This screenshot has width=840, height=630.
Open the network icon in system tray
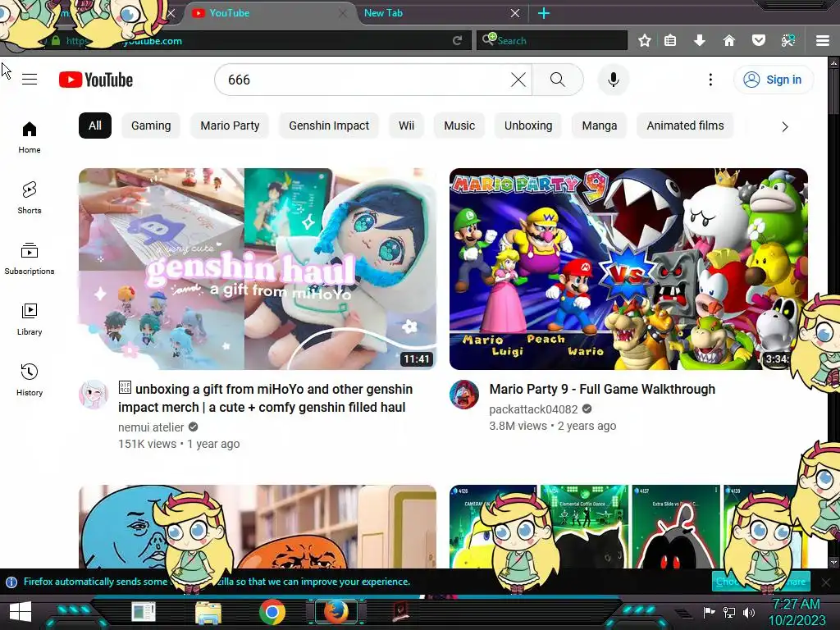tap(729, 612)
